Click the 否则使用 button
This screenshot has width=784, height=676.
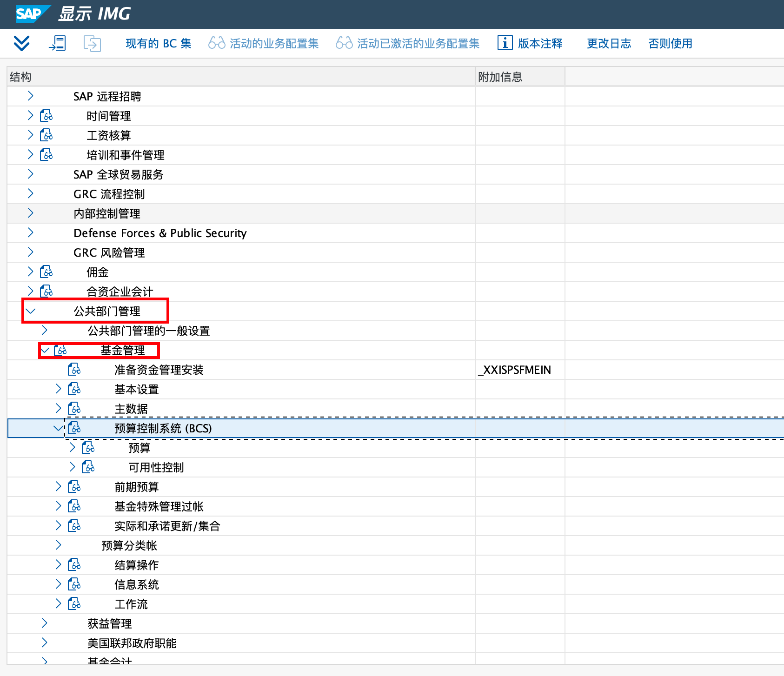tap(670, 43)
